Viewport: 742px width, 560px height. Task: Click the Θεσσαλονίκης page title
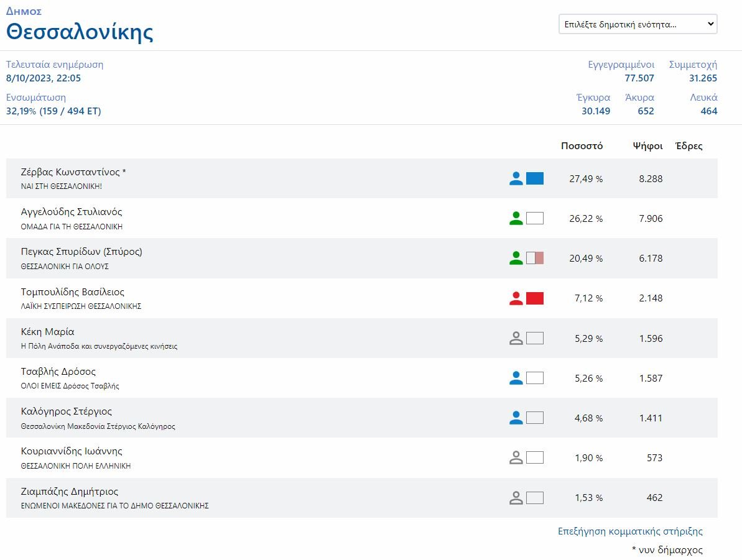coord(80,32)
